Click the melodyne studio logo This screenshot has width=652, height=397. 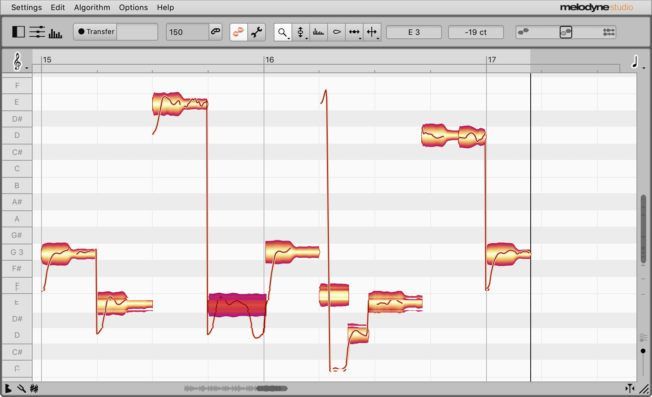click(596, 7)
